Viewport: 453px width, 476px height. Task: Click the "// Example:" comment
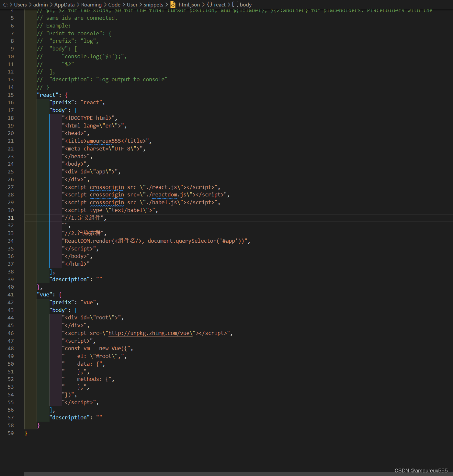point(54,26)
